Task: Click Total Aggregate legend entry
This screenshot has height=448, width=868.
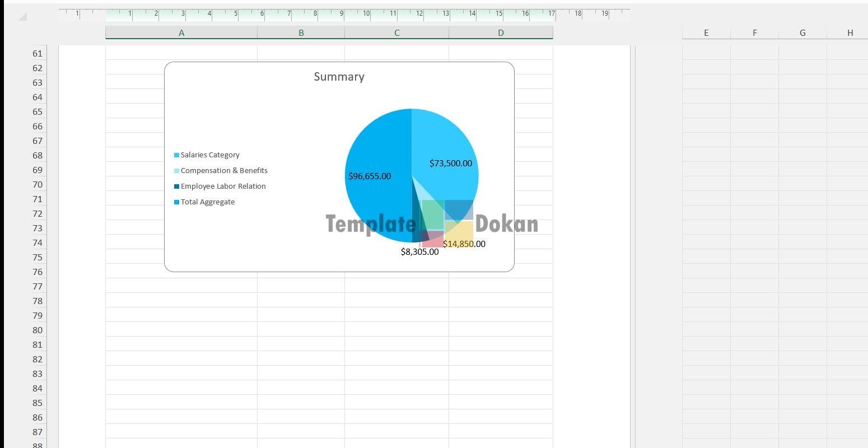Action: [x=207, y=202]
